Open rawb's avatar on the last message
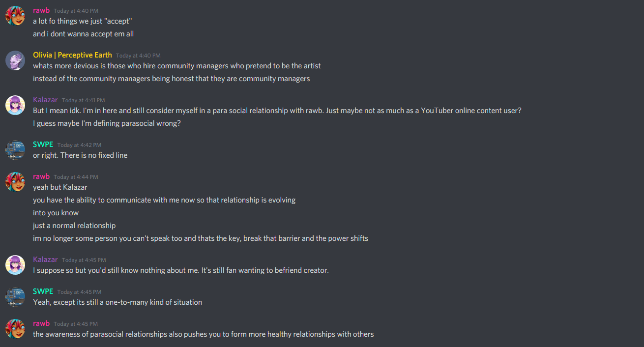644x347 pixels. [x=15, y=329]
